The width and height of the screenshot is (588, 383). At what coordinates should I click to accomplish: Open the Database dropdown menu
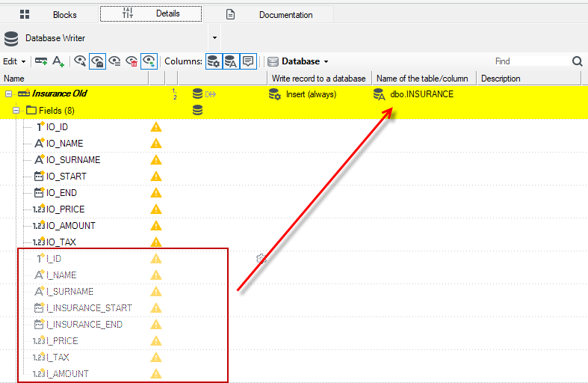(x=298, y=61)
